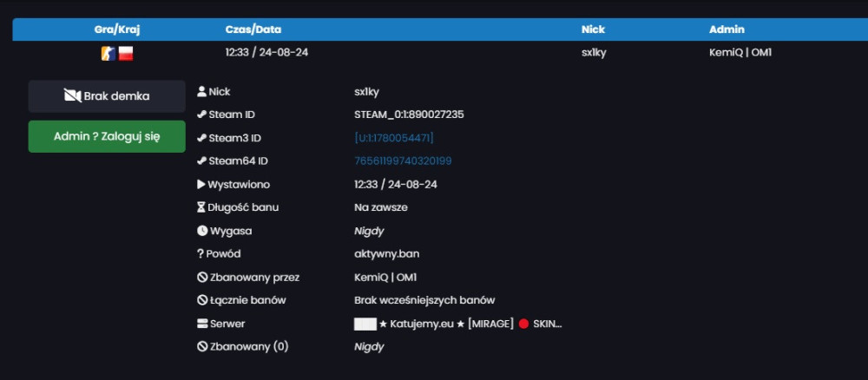Click the Brak demka button
The height and width of the screenshot is (380, 868).
pyautogui.click(x=107, y=96)
